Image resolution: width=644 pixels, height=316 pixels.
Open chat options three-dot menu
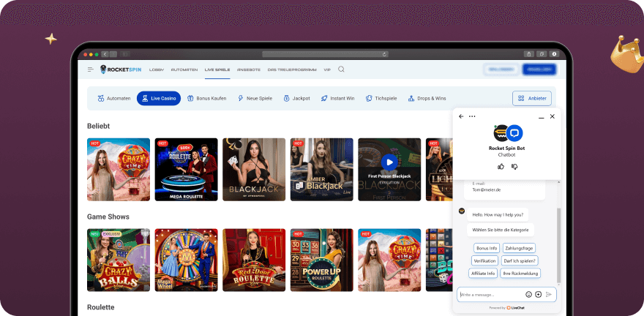472,116
